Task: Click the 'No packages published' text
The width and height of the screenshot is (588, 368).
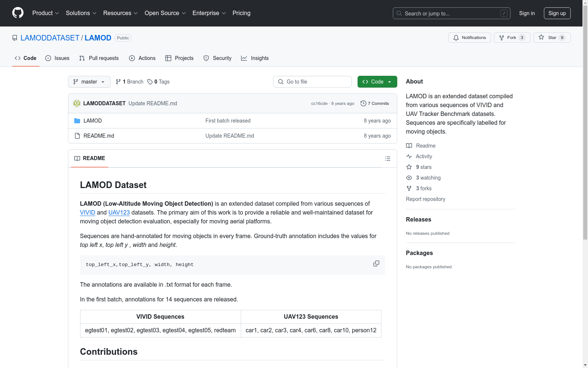Action: pos(429,267)
